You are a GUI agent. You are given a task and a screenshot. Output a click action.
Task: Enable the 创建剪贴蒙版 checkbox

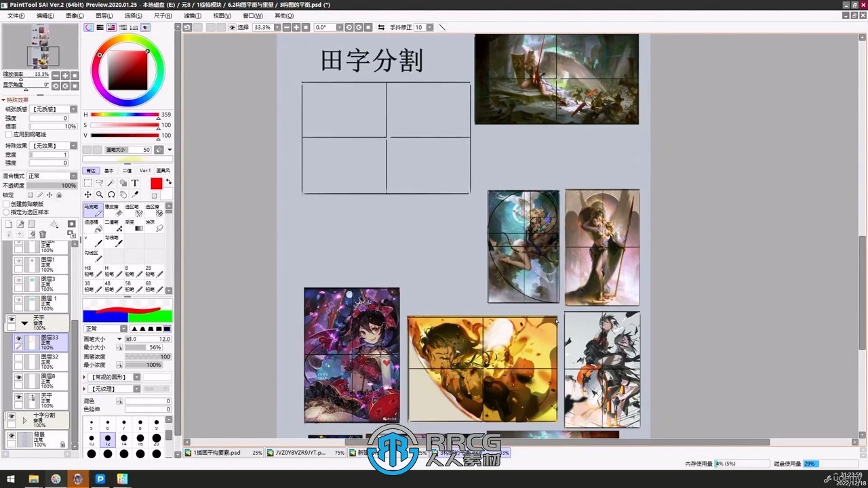[x=6, y=204]
